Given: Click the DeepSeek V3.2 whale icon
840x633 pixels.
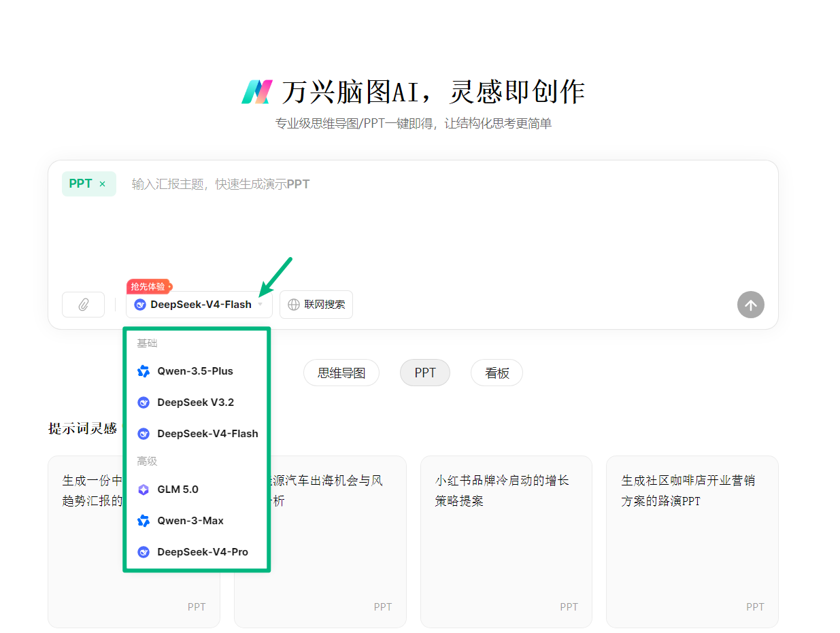Looking at the screenshot, I should (x=144, y=403).
